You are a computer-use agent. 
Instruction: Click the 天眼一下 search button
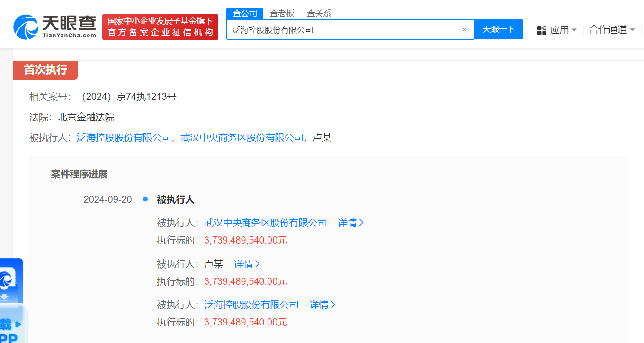click(x=499, y=29)
